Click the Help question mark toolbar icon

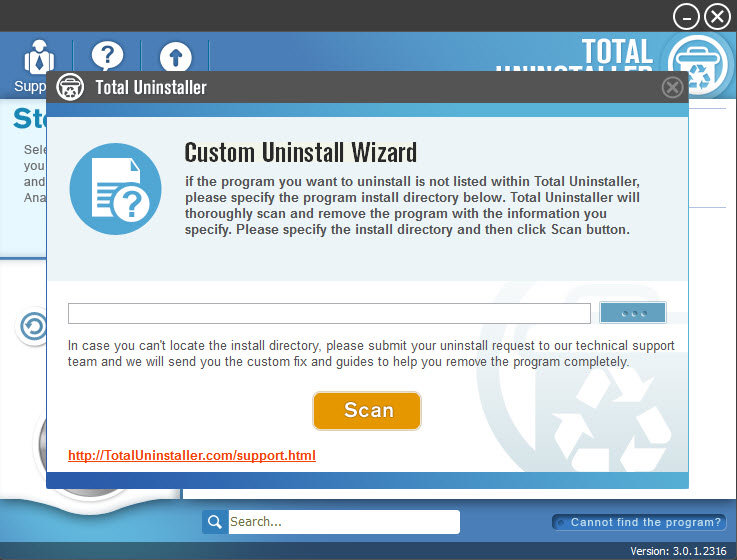point(107,57)
